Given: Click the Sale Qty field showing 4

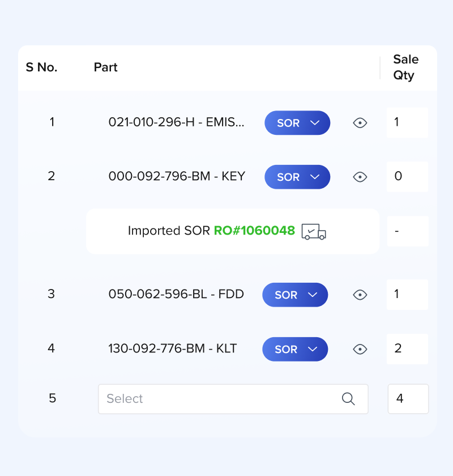Looking at the screenshot, I should tap(408, 399).
